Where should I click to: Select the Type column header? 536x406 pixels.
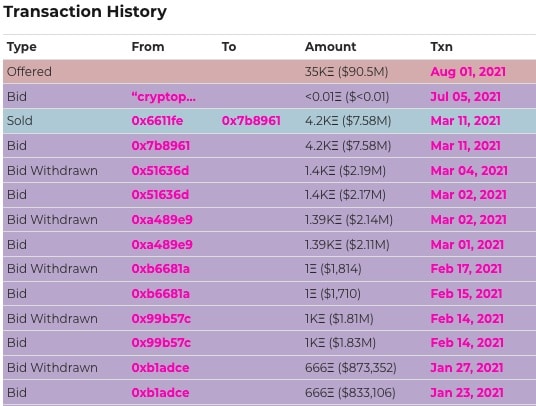click(x=22, y=47)
